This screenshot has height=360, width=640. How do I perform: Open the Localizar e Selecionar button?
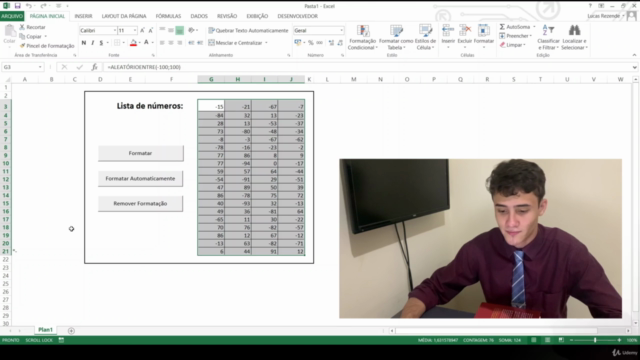[x=574, y=37]
